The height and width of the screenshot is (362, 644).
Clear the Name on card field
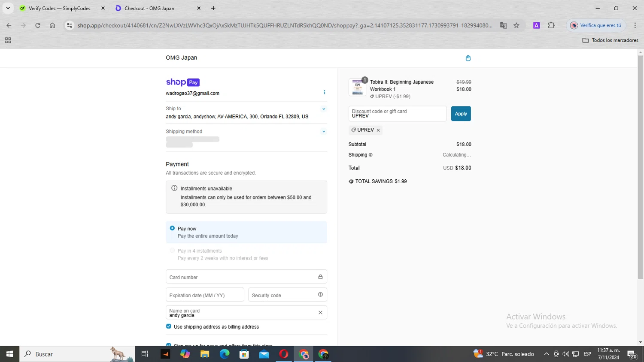[320, 313]
